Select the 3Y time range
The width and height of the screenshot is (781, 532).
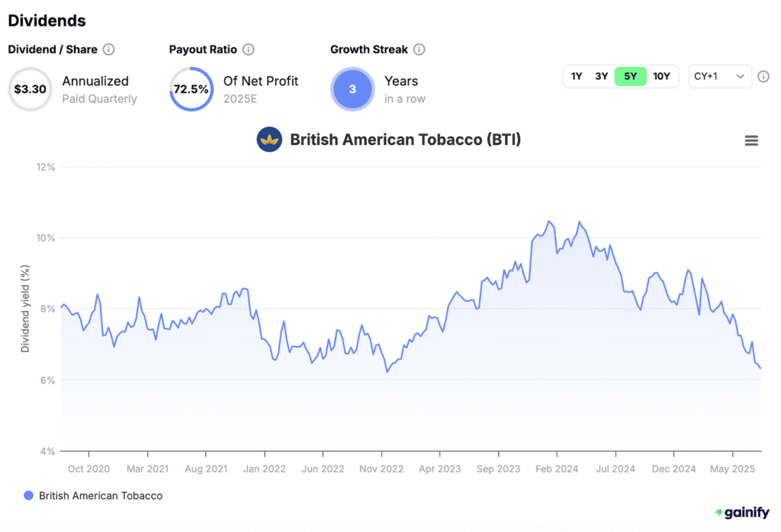coord(601,76)
